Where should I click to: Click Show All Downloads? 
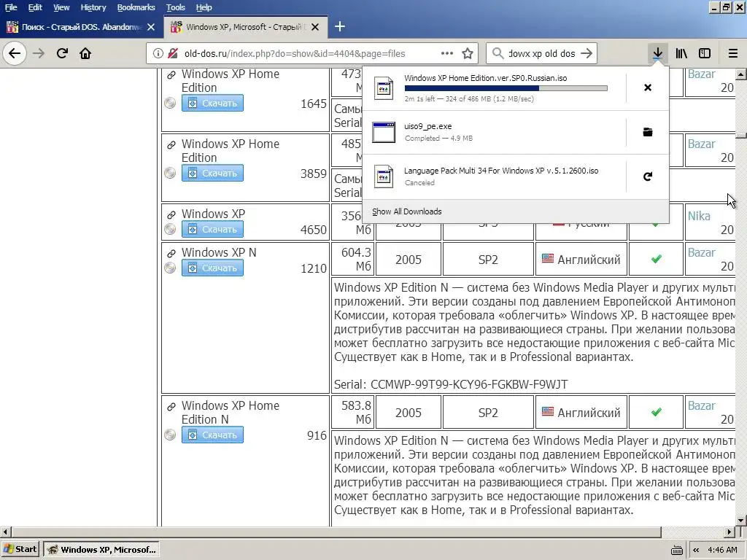(407, 211)
